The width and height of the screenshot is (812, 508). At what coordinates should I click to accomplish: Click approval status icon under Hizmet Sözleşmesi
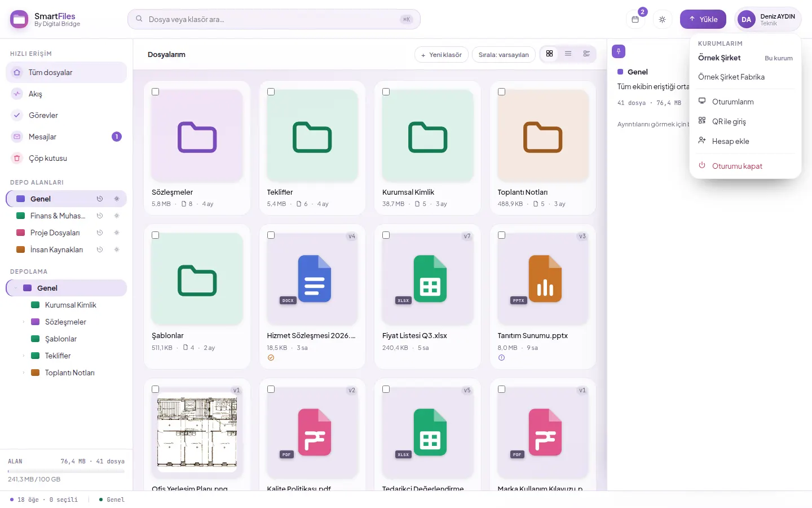[271, 358]
